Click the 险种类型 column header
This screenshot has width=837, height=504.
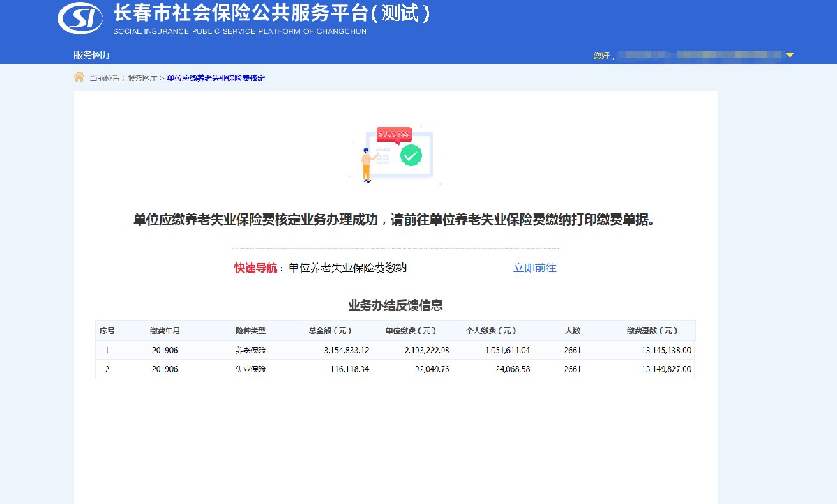point(250,330)
